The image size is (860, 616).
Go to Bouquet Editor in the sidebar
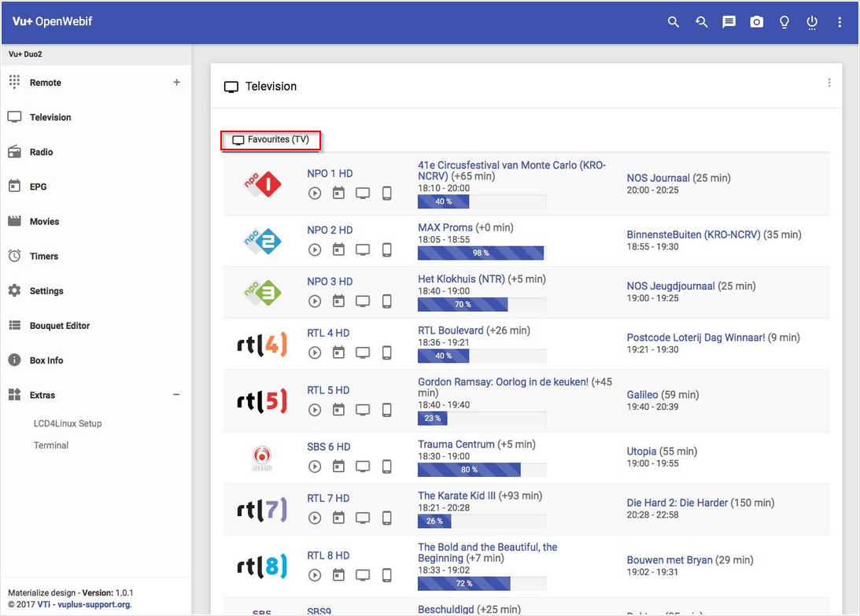point(60,326)
